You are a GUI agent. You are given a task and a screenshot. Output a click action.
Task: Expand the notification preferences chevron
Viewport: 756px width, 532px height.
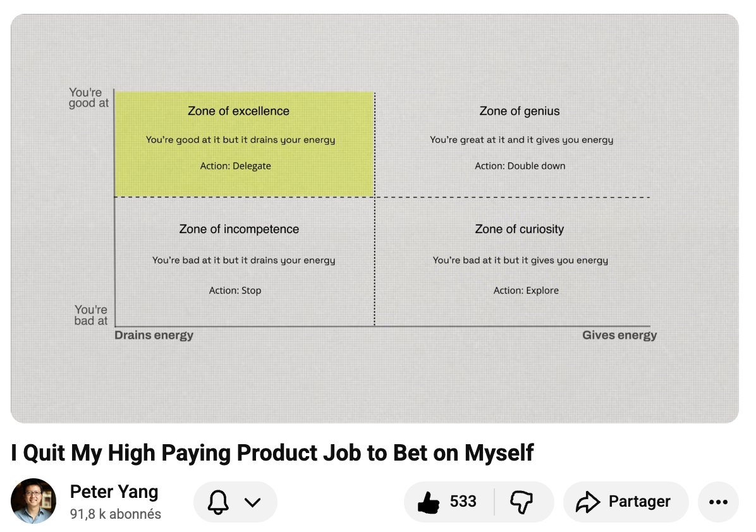coord(253,502)
